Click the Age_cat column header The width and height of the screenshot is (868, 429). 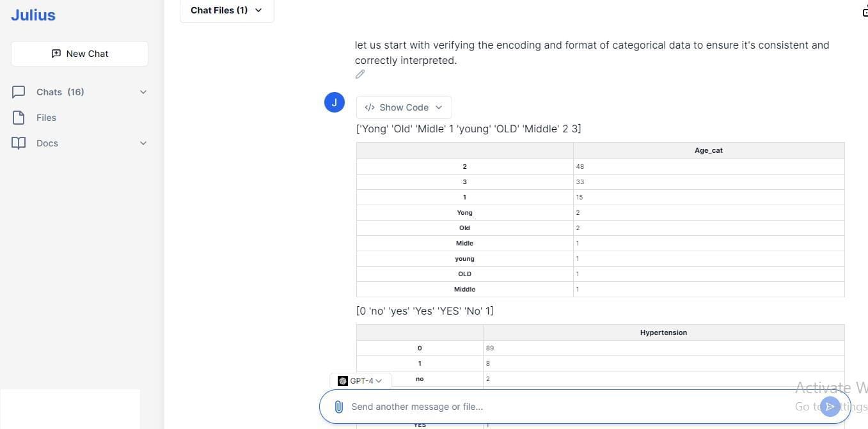click(709, 150)
